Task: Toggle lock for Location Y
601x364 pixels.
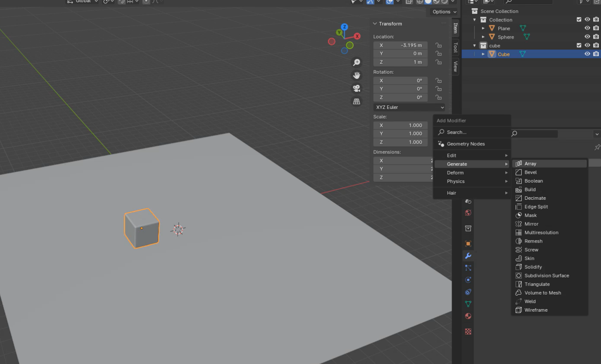Action: coord(438,54)
